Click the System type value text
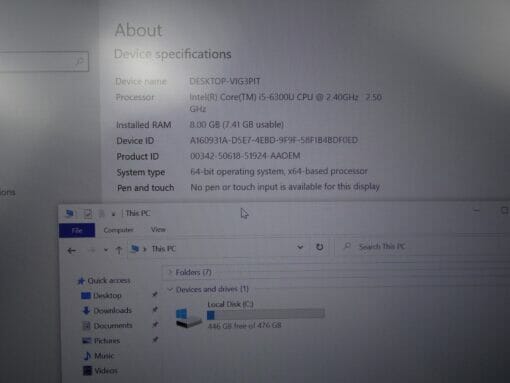Image resolution: width=510 pixels, height=383 pixels. click(x=279, y=171)
